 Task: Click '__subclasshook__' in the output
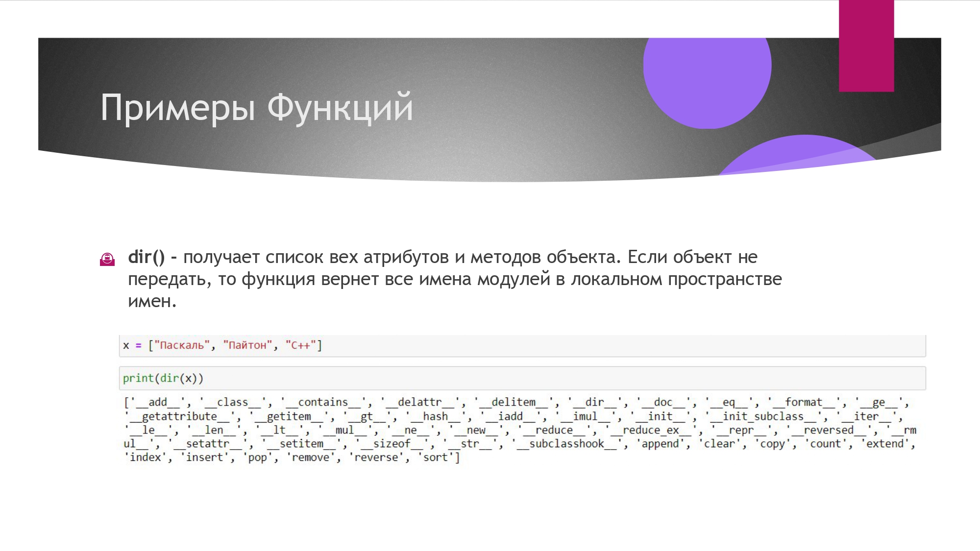[567, 444]
